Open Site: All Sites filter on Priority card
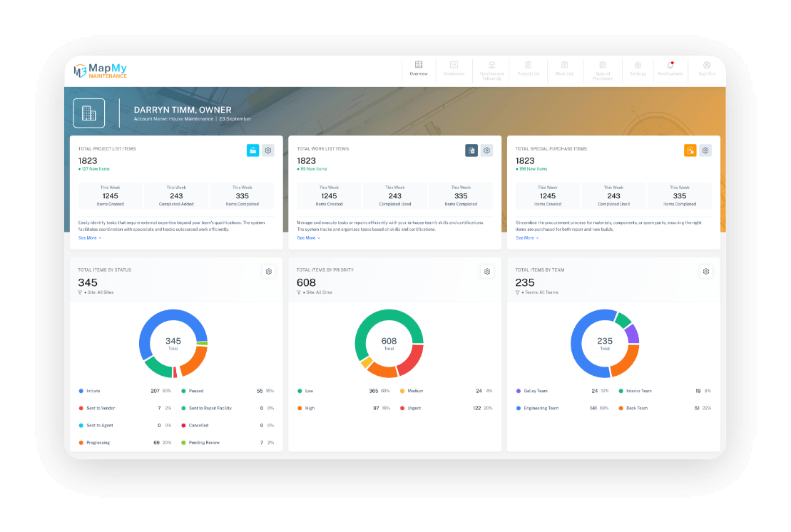791x532 pixels. [318, 292]
